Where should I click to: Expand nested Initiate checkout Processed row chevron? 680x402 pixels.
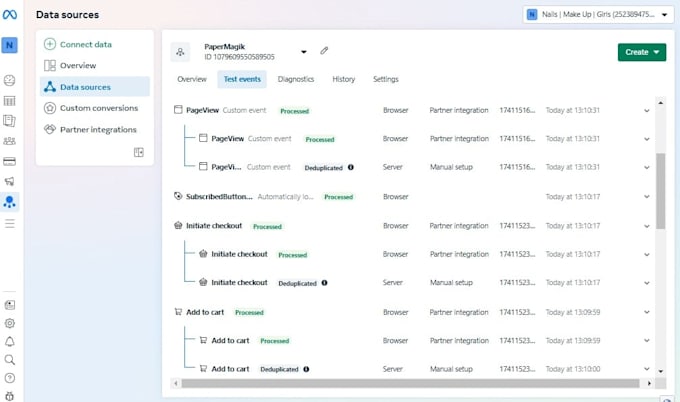click(x=647, y=255)
